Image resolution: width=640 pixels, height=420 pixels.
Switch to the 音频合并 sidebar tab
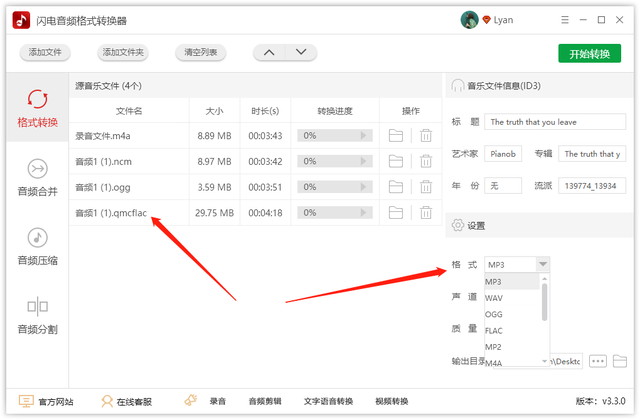click(38, 177)
